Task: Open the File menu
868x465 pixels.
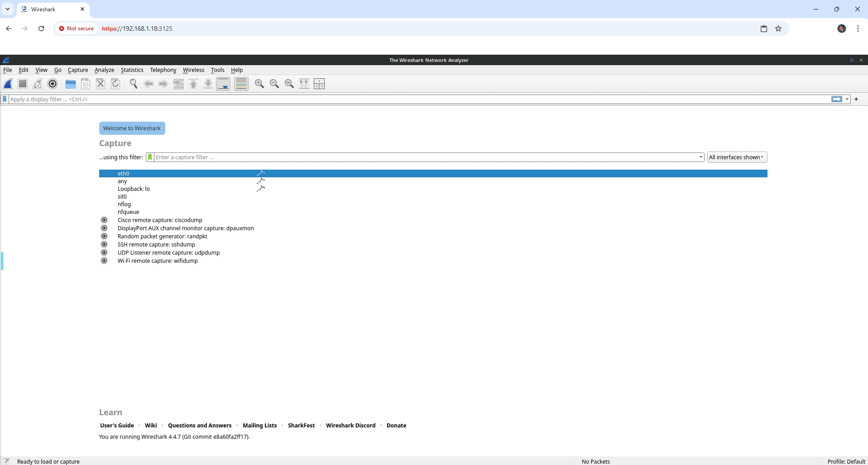Action: [8, 70]
